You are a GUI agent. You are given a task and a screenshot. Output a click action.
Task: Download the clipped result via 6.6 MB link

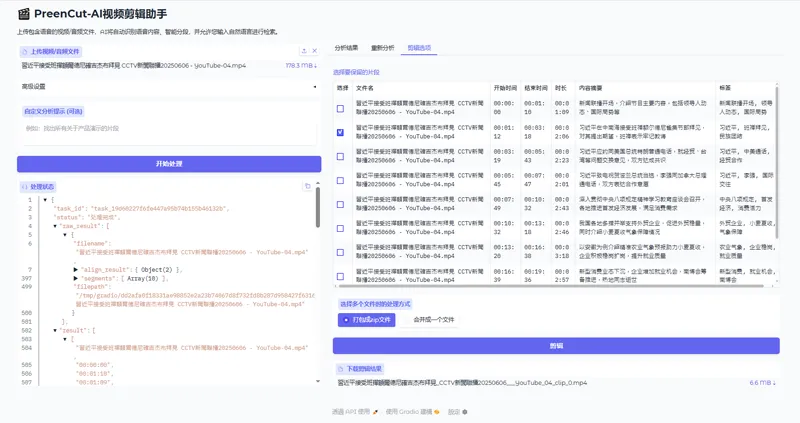pyautogui.click(x=762, y=383)
